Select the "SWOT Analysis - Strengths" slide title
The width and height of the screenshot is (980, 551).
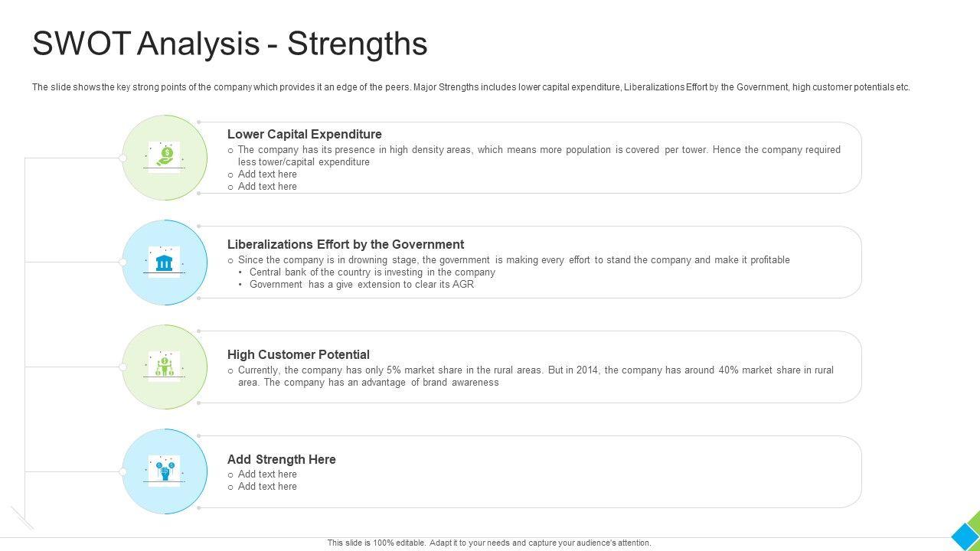point(230,44)
